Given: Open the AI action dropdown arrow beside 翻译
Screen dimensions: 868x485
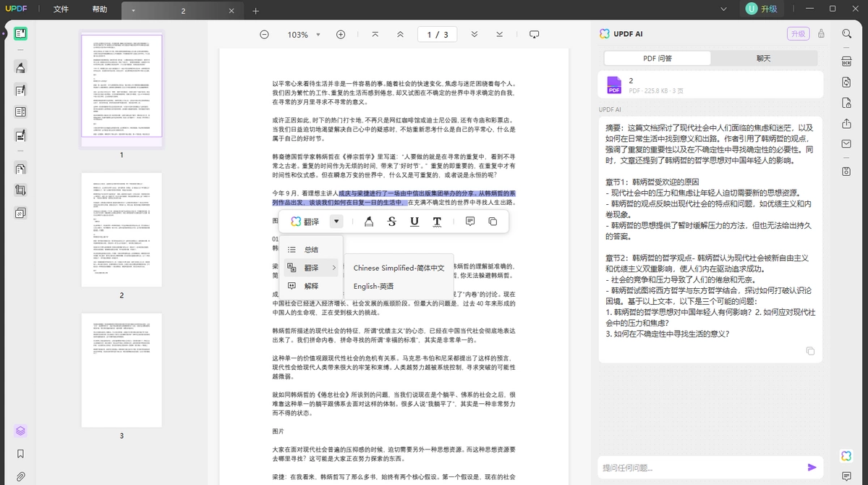Looking at the screenshot, I should 336,222.
